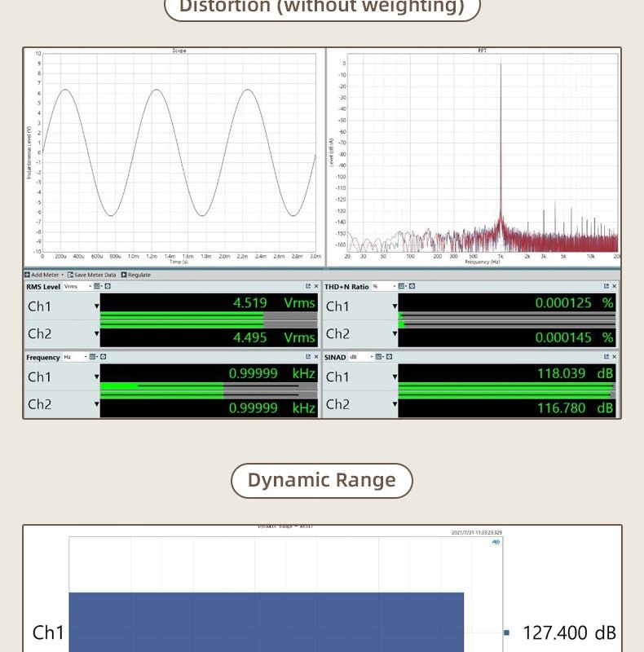
Task: Undock the RMS Level meter panel
Action: (308, 286)
